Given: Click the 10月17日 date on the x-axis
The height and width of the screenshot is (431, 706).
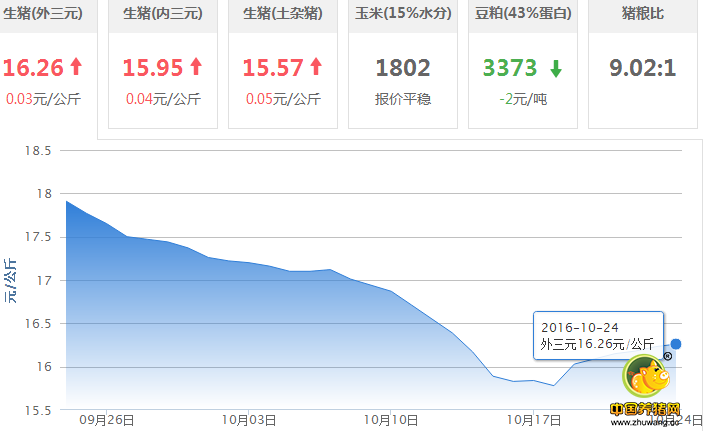Looking at the screenshot, I should [534, 419].
